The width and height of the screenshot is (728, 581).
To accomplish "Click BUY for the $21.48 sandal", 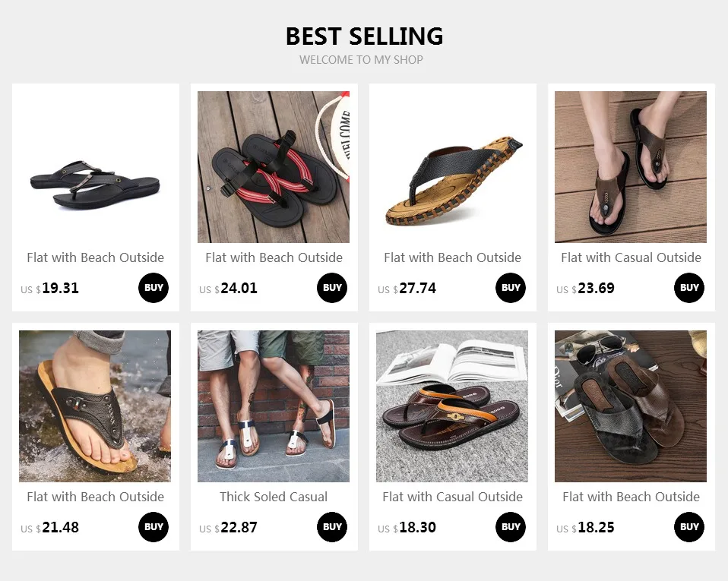I will [154, 527].
